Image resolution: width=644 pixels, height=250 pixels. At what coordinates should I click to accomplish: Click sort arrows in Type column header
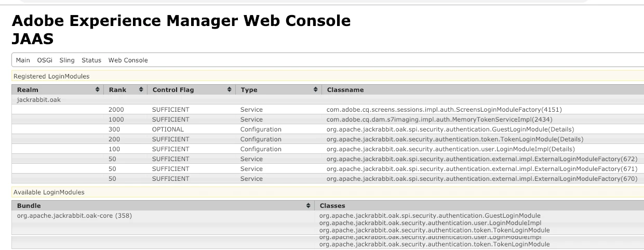[x=315, y=90]
